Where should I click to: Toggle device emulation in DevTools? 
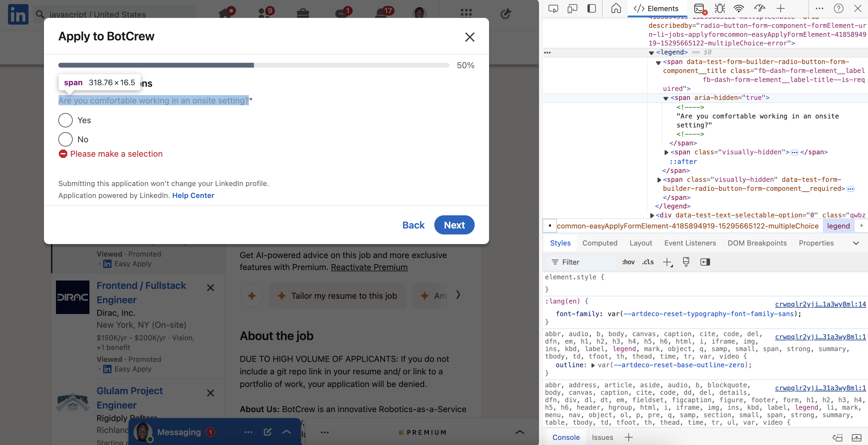coord(572,8)
